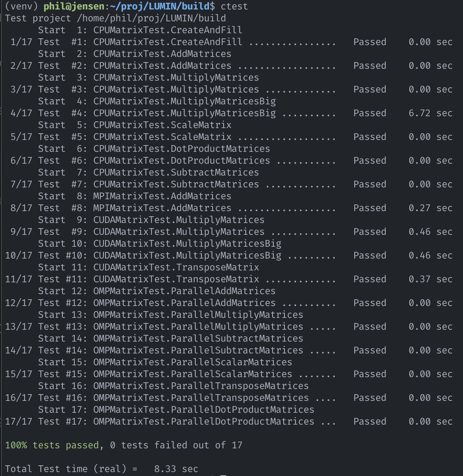Viewport: 463px width, 476px height.
Task: Click 'Start 9: CUDAMatrixTest.MultiplyMatrices' line
Action: pyautogui.click(x=151, y=220)
